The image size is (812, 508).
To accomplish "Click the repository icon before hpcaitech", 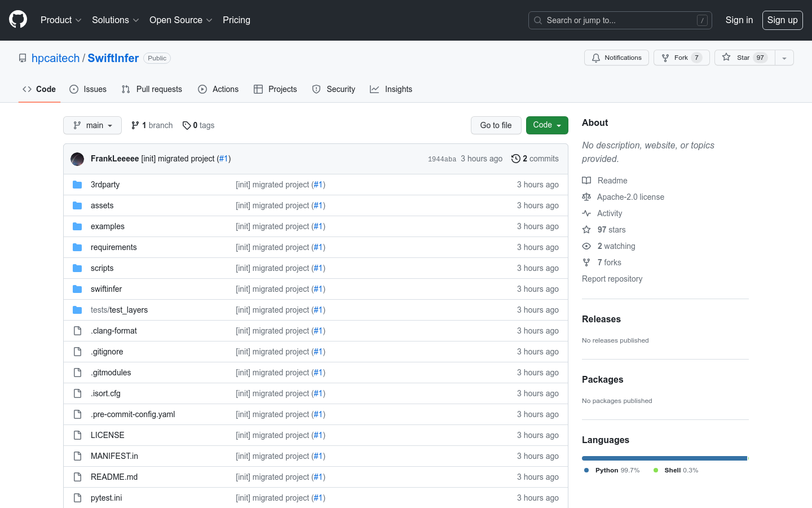I will point(23,58).
